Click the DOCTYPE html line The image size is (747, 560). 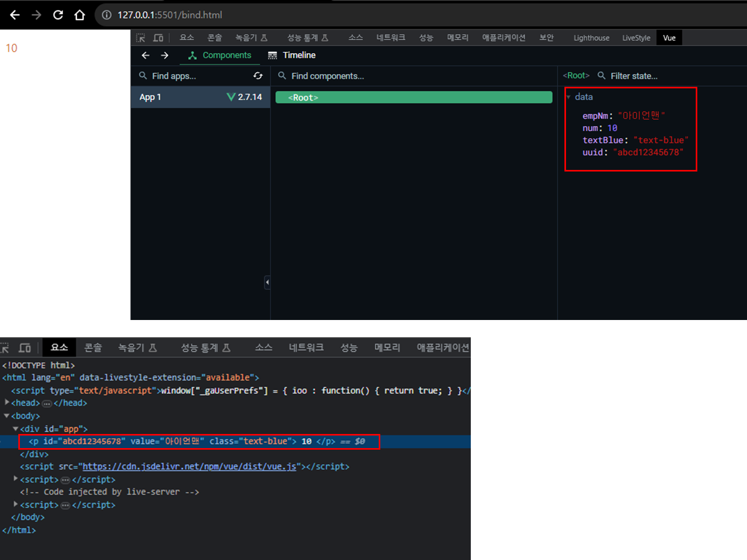tap(38, 365)
